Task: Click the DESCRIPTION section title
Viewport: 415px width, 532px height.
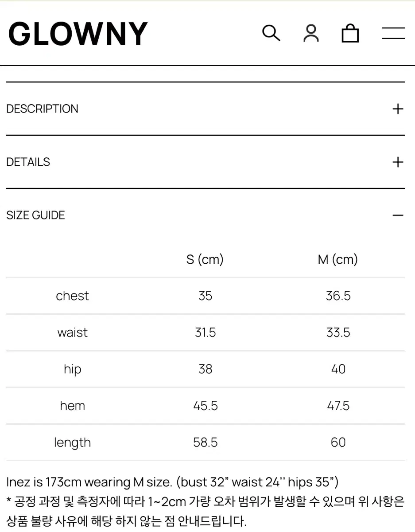Action: tap(42, 109)
